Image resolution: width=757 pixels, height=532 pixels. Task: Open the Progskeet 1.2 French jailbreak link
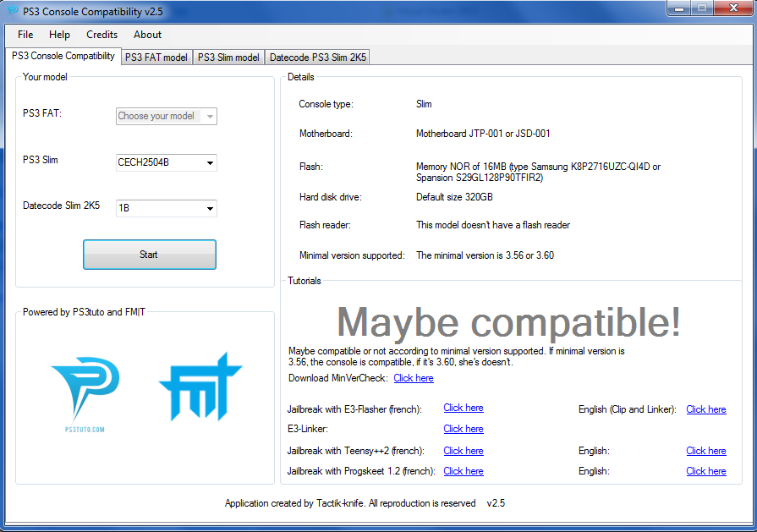pyautogui.click(x=464, y=471)
